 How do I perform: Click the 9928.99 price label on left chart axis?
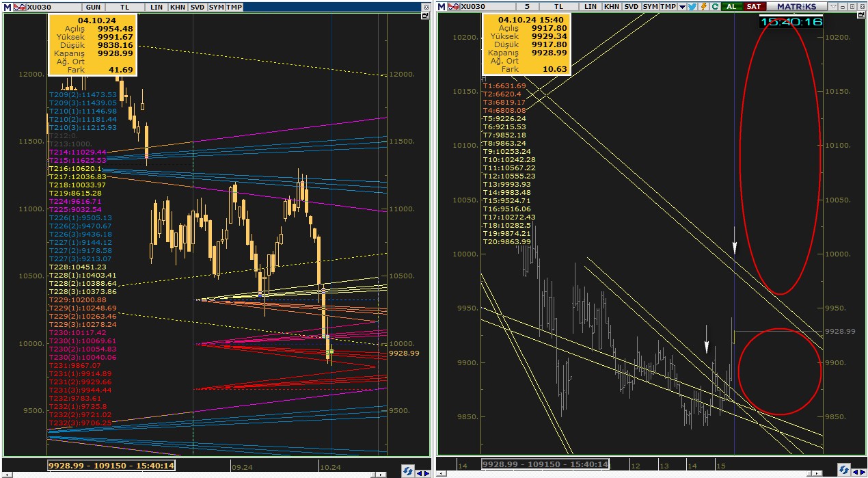[403, 353]
